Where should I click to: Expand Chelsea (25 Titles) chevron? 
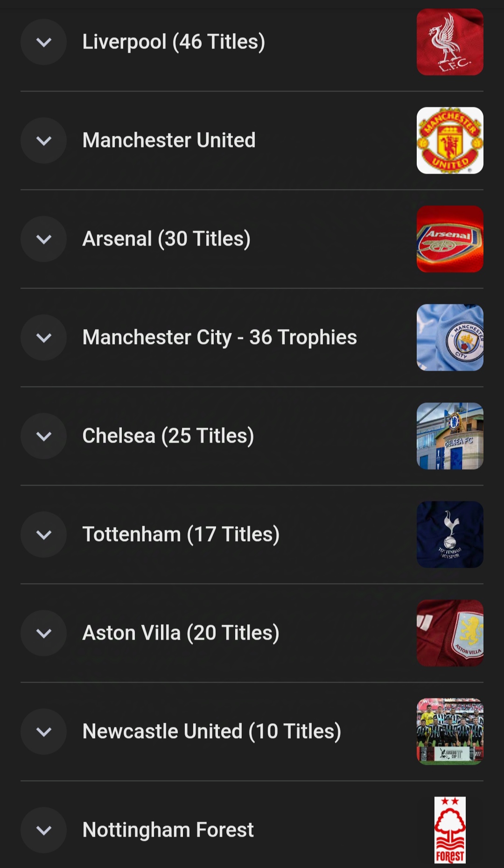click(x=44, y=436)
